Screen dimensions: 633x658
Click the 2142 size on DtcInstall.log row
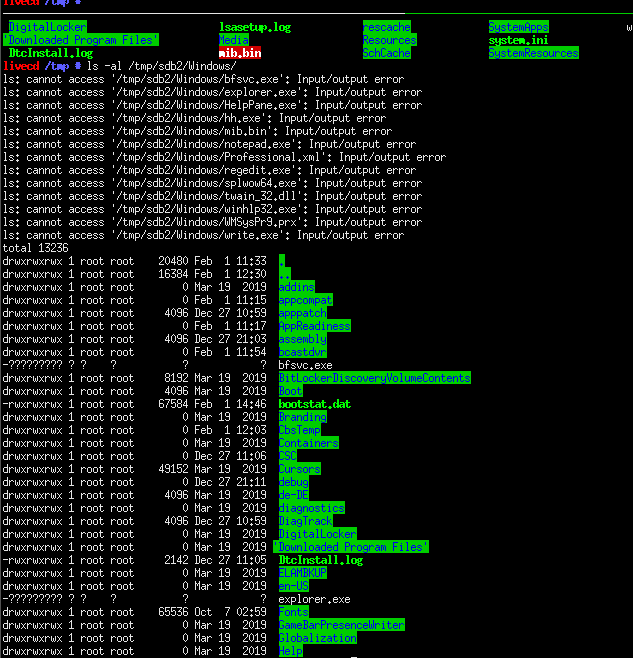pos(176,561)
